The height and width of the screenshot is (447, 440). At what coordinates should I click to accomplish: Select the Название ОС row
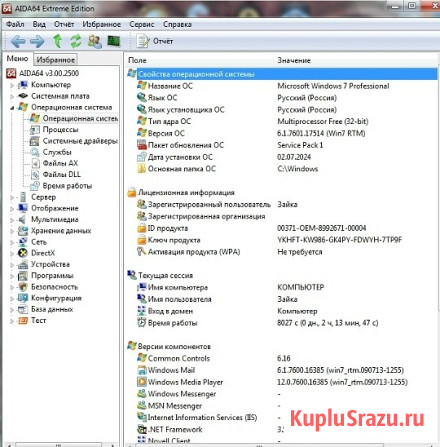282,86
